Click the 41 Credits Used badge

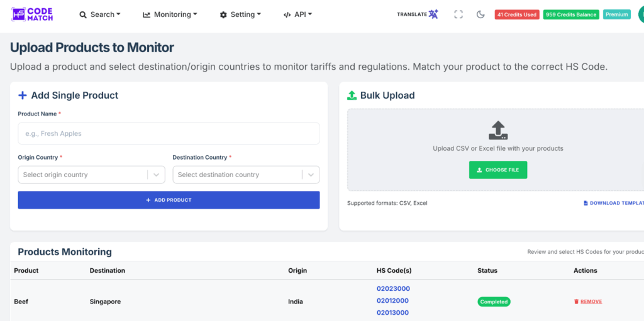coord(517,14)
